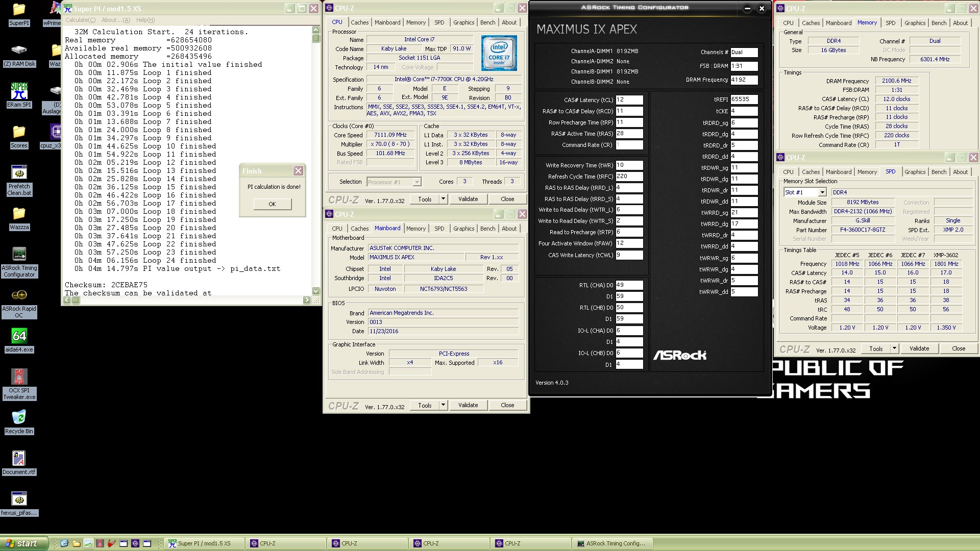Click the red tower icon in quick launch
This screenshot has height=551, width=980.
[100, 543]
